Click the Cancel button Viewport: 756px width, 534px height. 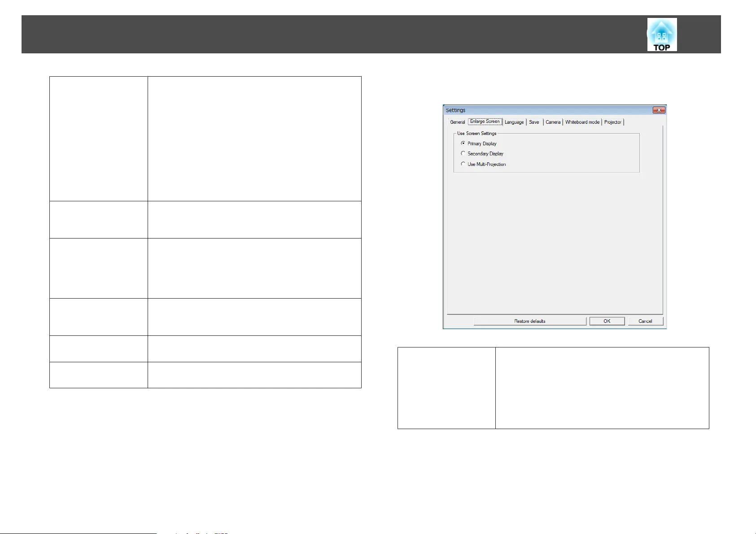pos(645,321)
